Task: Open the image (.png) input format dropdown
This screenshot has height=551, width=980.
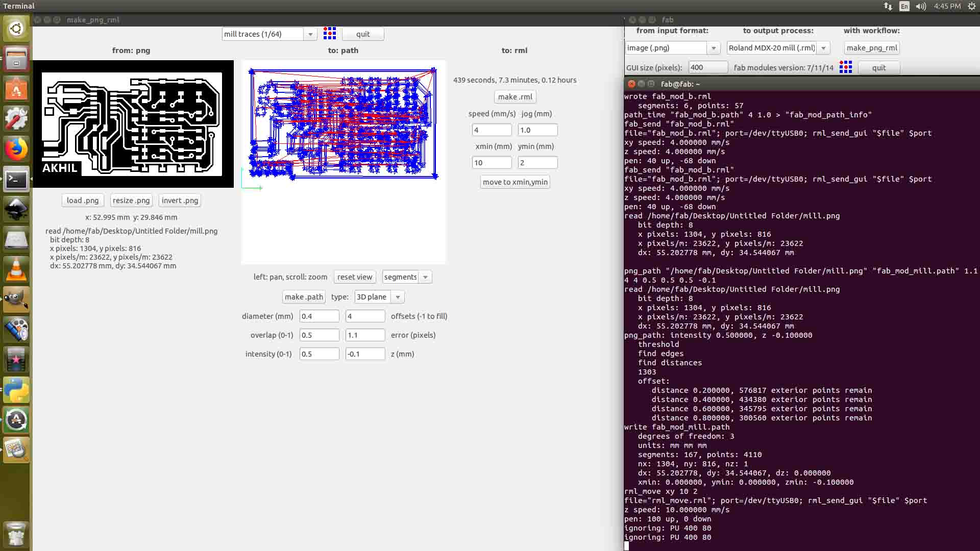Action: pos(714,48)
